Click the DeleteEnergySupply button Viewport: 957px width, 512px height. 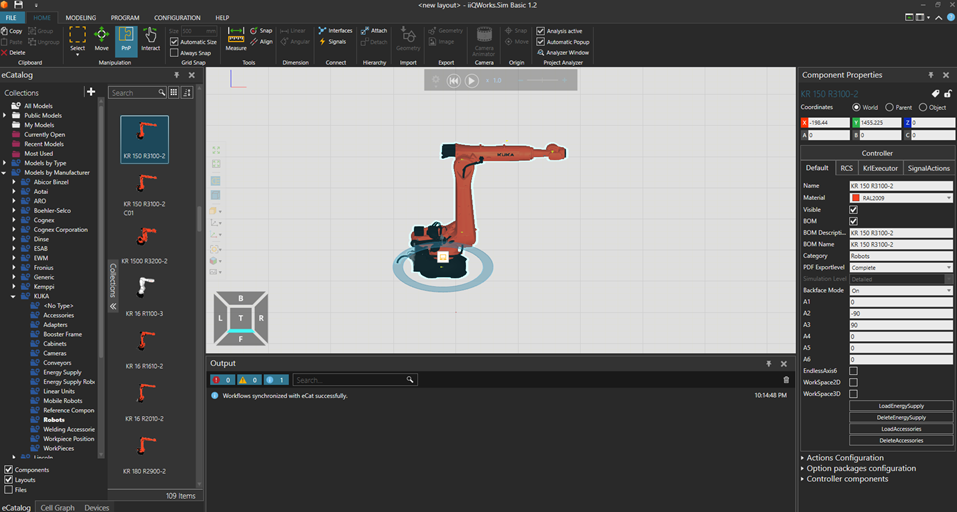[901, 417]
